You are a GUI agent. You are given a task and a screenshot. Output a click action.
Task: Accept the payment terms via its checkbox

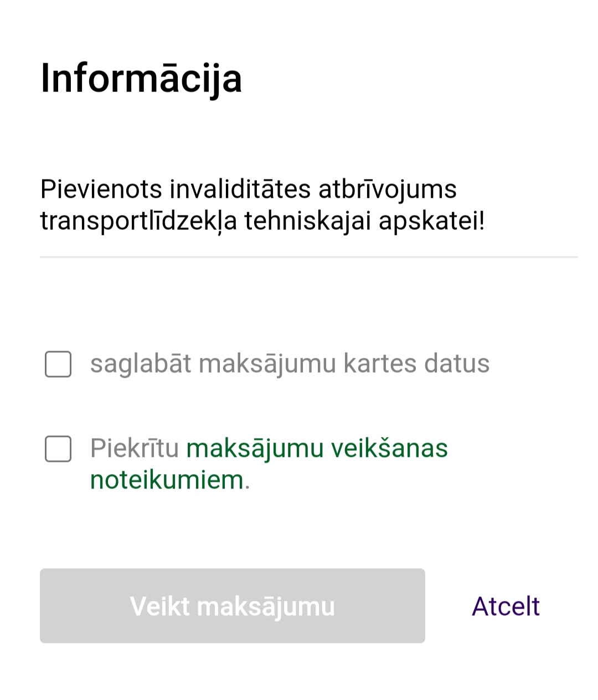[58, 449]
